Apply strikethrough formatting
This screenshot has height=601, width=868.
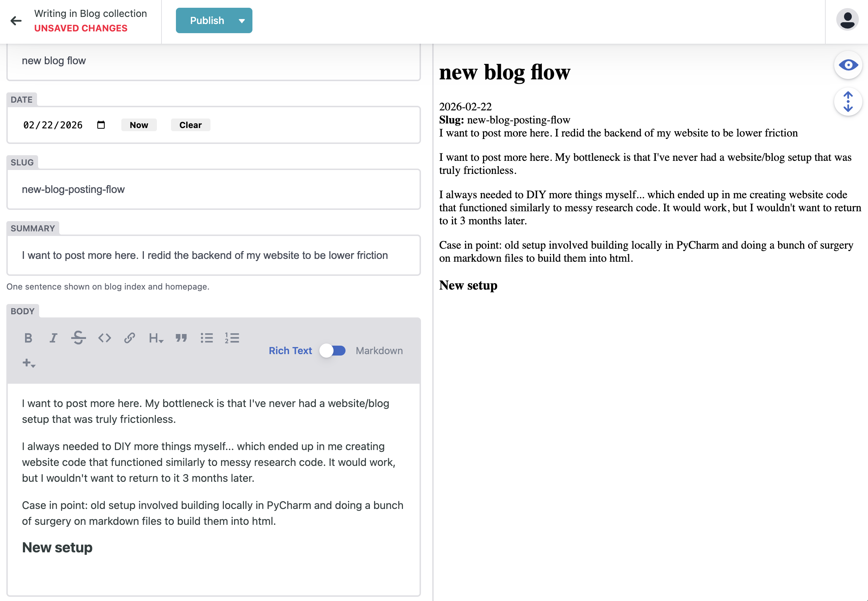79,338
